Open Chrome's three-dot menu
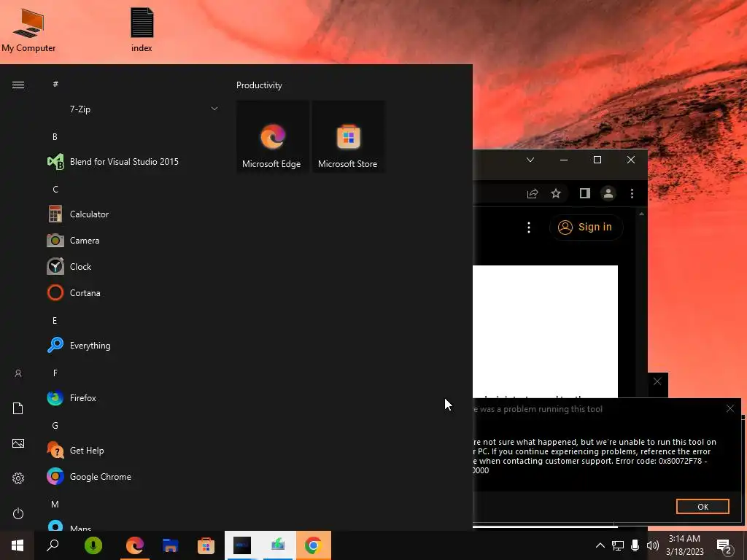The image size is (747, 560). pyautogui.click(x=632, y=193)
